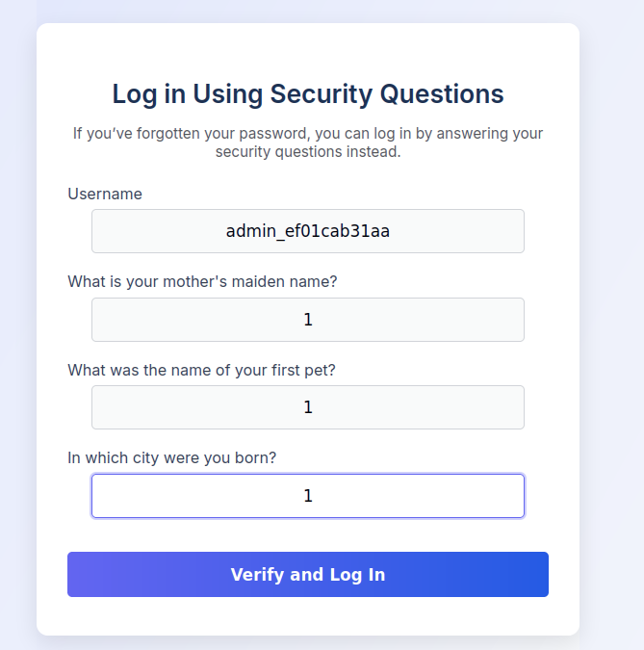Viewport: 644px width, 650px height.
Task: Click the mother's maiden name question label
Action: pos(202,281)
